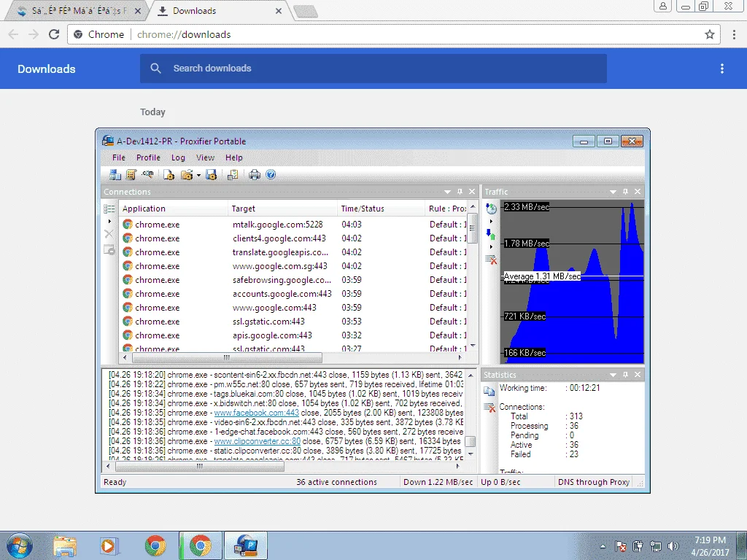747x560 pixels.
Task: Click the bottom grayed icon in Connections sidebar
Action: [x=109, y=249]
